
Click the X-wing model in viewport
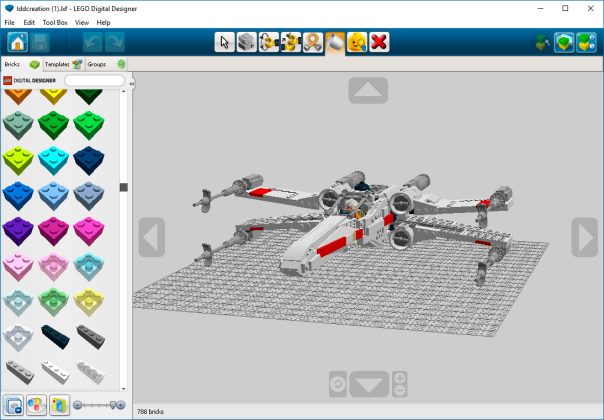[x=354, y=227]
